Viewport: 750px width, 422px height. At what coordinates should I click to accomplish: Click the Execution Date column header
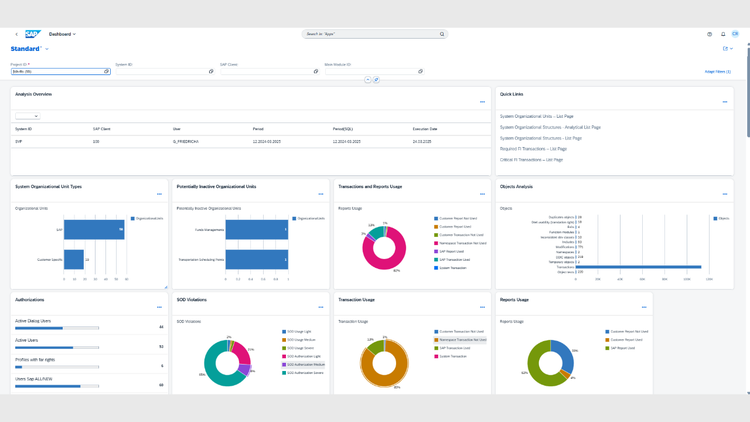point(425,129)
